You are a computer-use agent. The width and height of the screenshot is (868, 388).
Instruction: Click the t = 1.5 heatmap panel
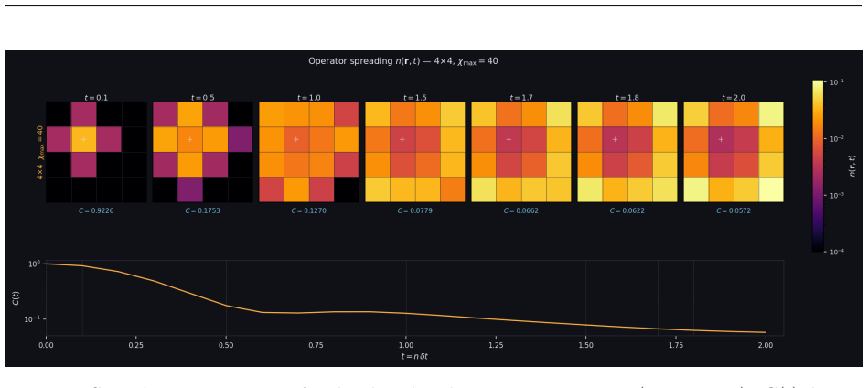pos(415,152)
